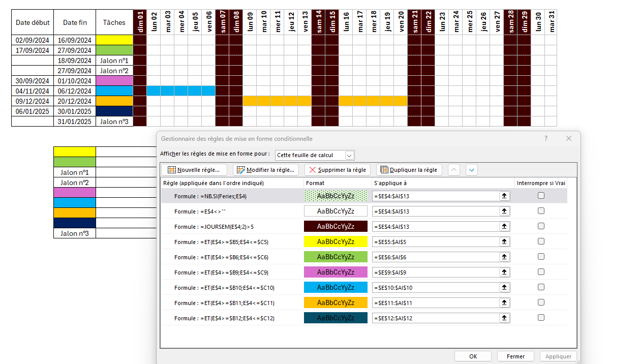Click range selector icon for $E$11:$AI$11
Screen dimensions: 640x364
click(x=504, y=302)
